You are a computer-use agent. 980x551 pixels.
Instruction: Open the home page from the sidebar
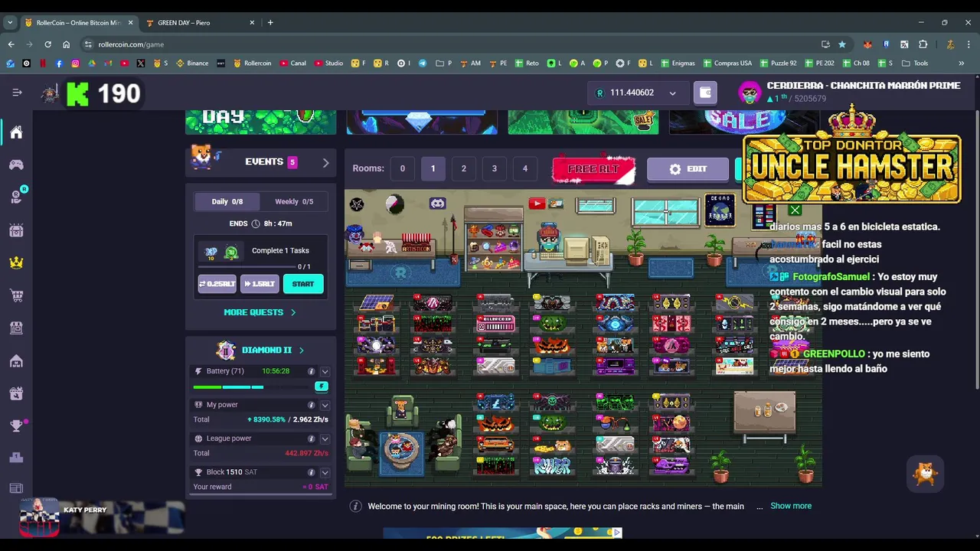click(16, 132)
